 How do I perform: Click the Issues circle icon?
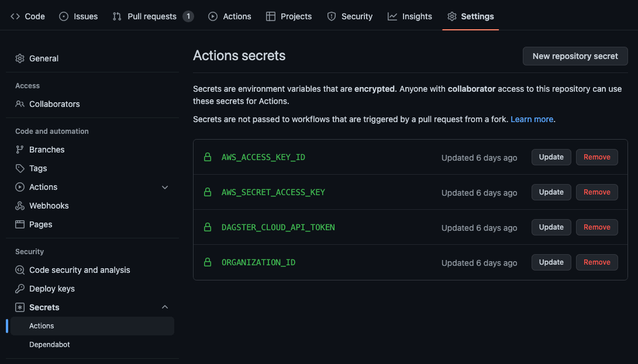pos(63,16)
